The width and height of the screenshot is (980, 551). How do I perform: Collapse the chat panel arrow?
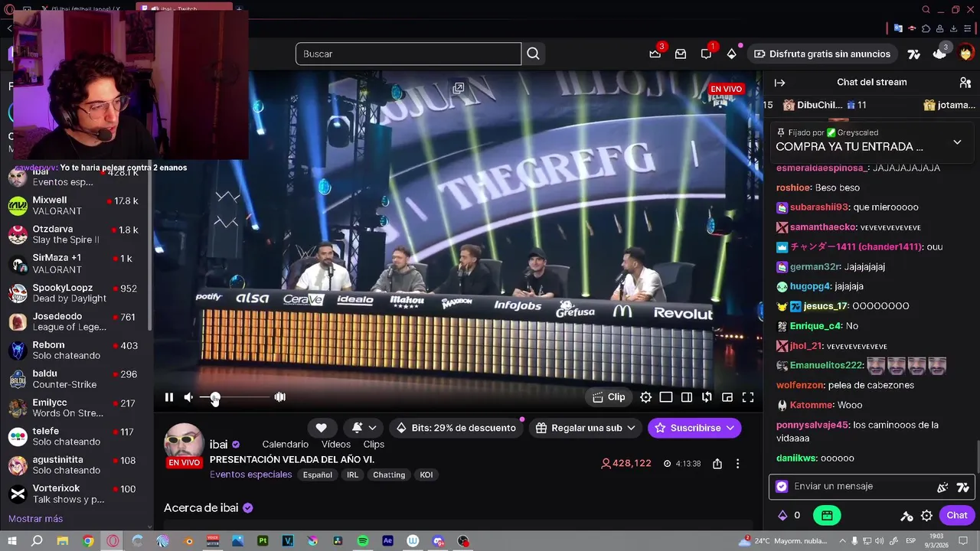click(x=779, y=83)
